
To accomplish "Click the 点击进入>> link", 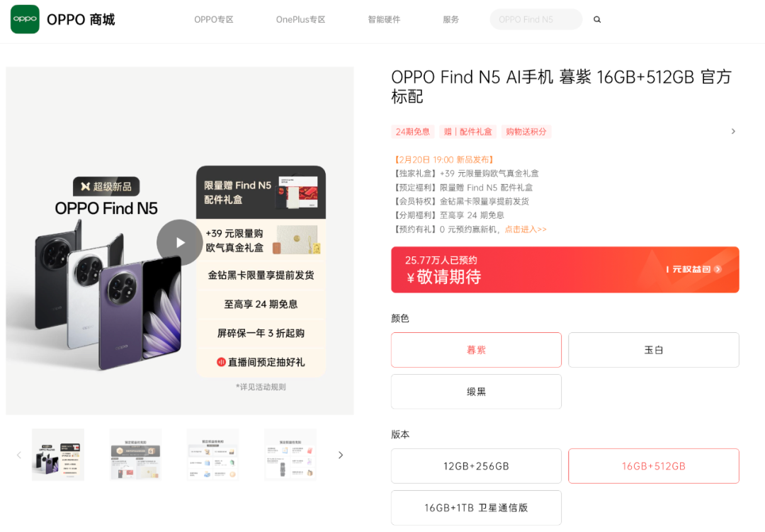I will tap(526, 230).
